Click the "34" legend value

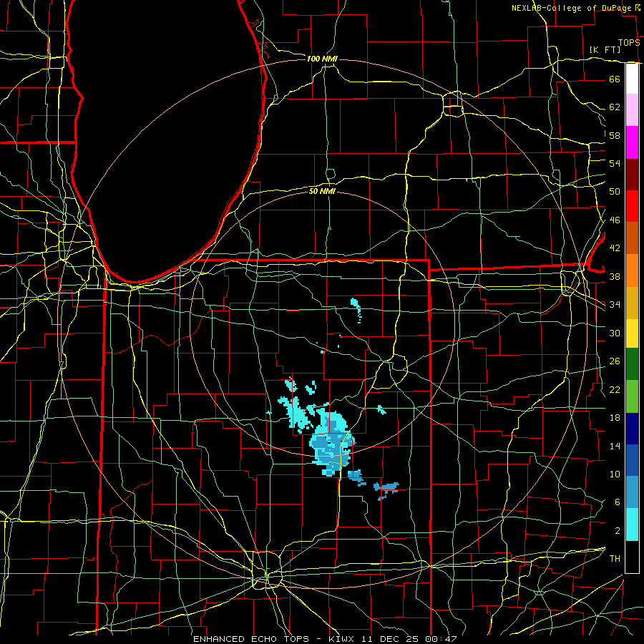point(615,305)
